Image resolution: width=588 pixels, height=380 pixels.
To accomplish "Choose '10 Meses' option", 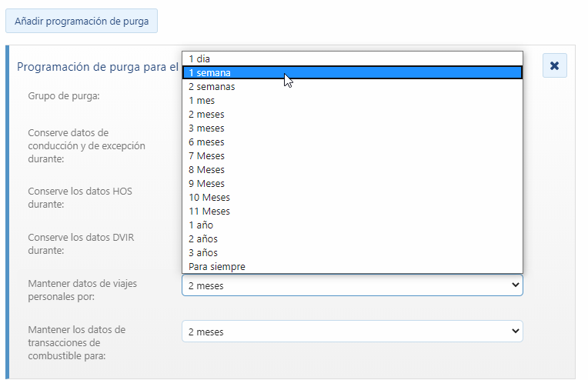I will (x=352, y=198).
